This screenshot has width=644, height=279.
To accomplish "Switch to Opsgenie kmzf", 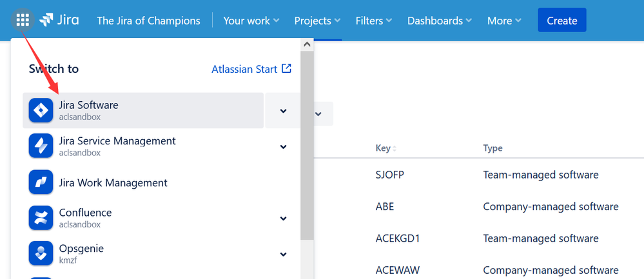I will coord(143,254).
